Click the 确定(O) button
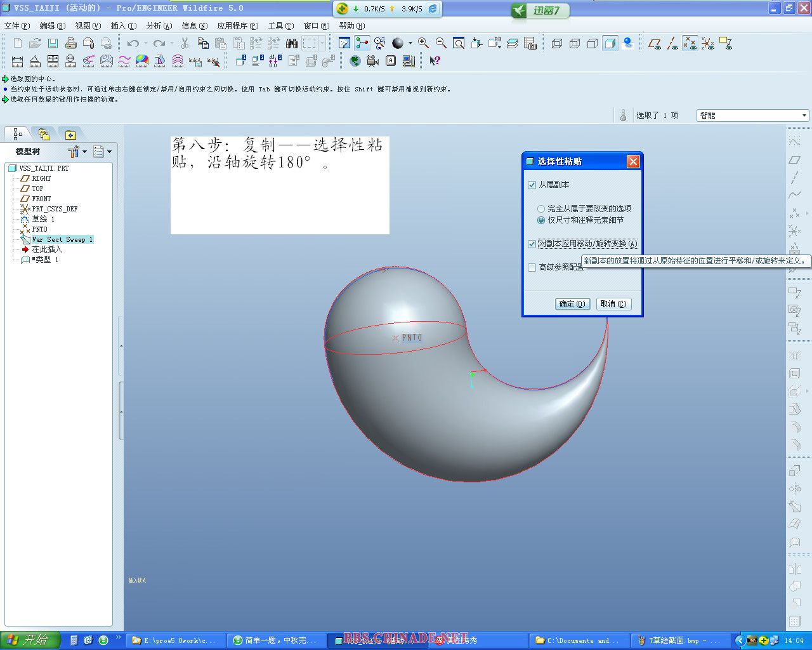This screenshot has height=650, width=812. 572,304
